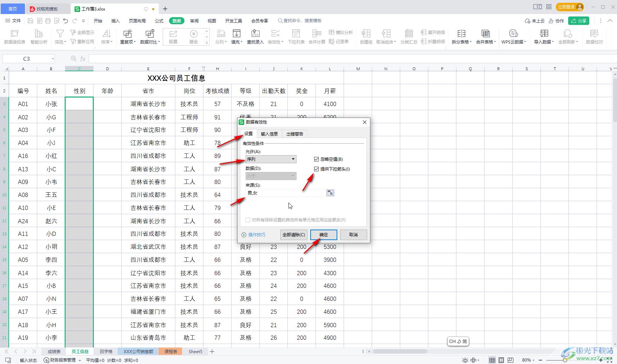
Task: Switch to 出错警告 tab in dialog
Action: coord(294,134)
